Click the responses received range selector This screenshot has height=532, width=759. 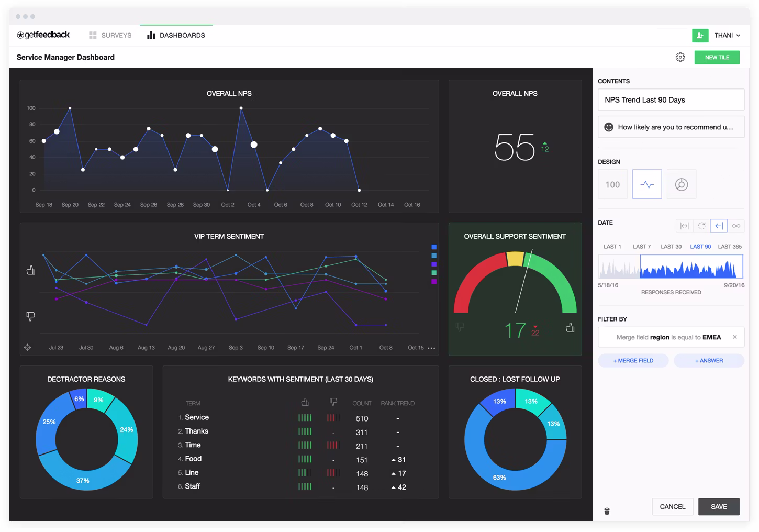[x=691, y=267]
